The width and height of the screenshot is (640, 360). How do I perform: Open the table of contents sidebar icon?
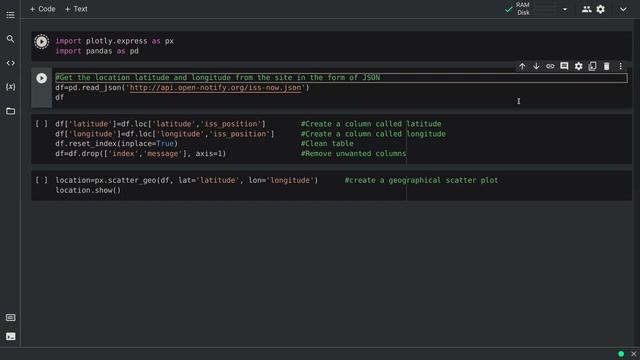point(11,15)
